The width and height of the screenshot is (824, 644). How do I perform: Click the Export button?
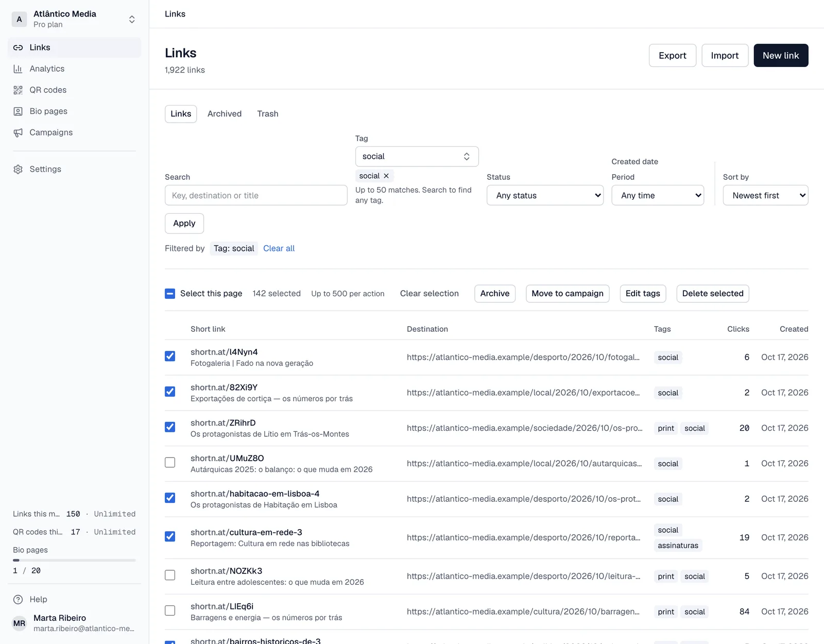[x=673, y=55]
